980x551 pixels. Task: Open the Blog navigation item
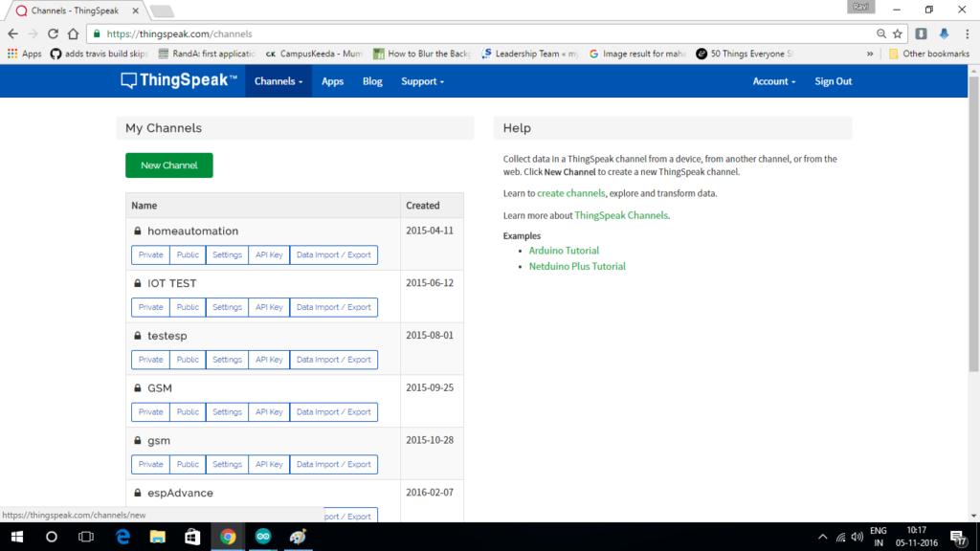[x=372, y=81]
